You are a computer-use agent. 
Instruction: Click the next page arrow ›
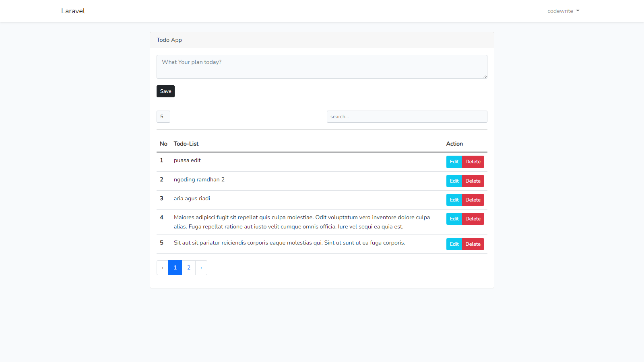point(201,267)
